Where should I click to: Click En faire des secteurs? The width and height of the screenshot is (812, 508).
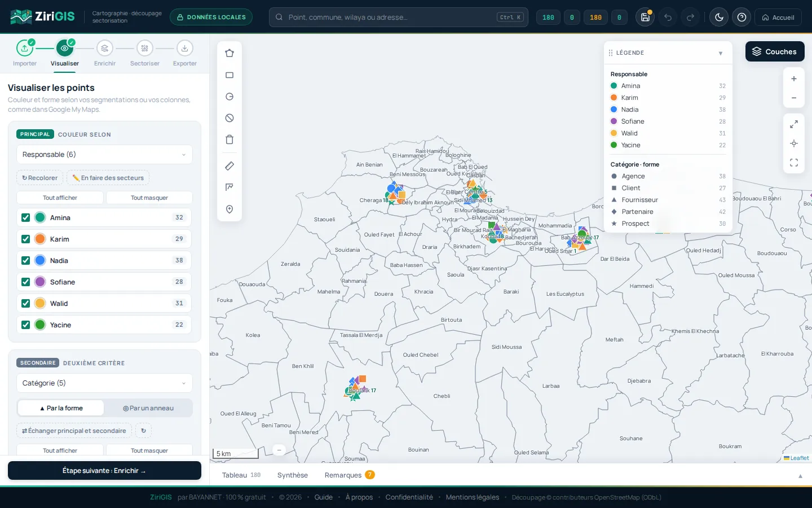[x=108, y=178]
